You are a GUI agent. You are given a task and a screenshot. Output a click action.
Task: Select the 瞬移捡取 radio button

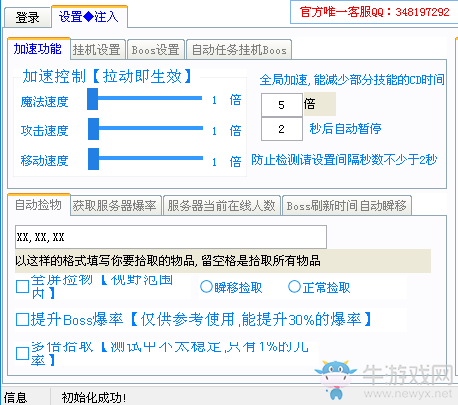tap(206, 286)
